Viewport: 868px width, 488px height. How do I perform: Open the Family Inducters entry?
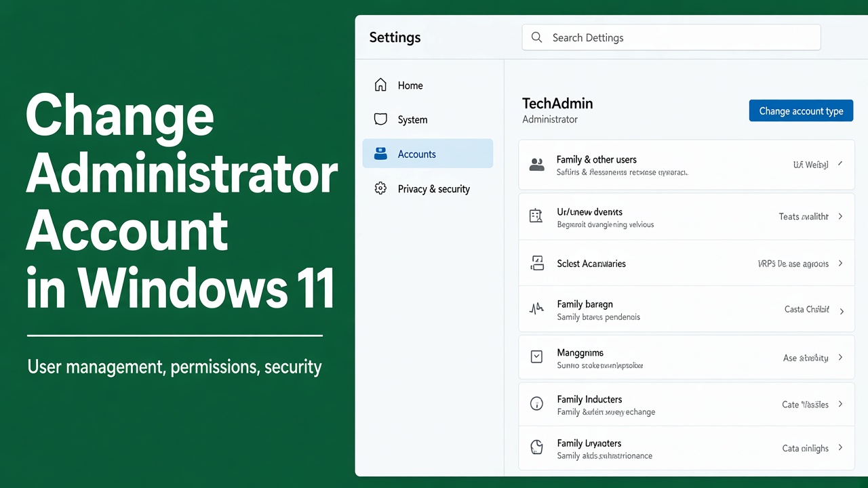pyautogui.click(x=686, y=405)
